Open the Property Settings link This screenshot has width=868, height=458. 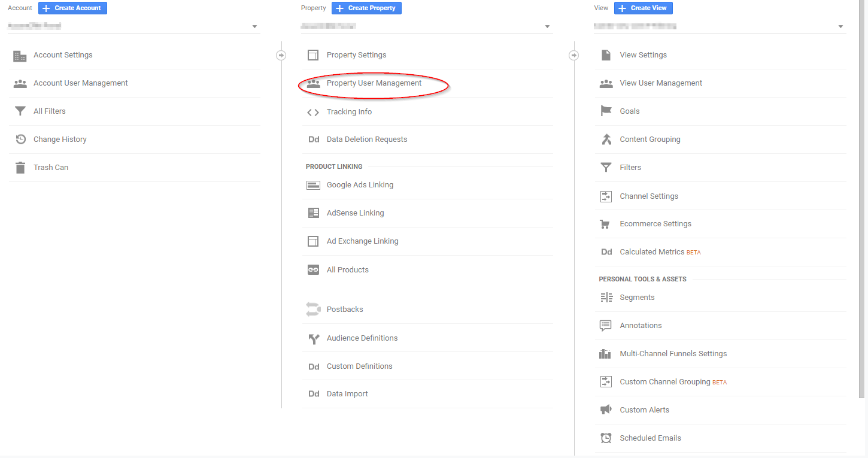pyautogui.click(x=356, y=55)
